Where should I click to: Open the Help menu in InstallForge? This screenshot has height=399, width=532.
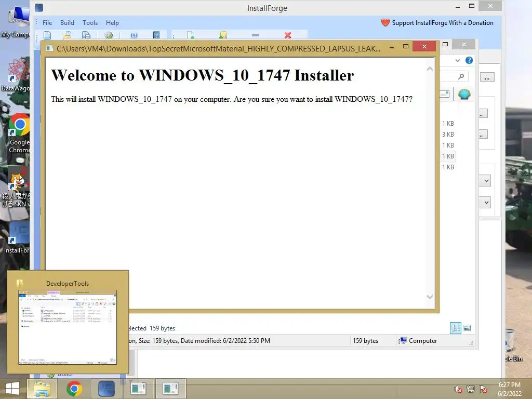click(112, 23)
